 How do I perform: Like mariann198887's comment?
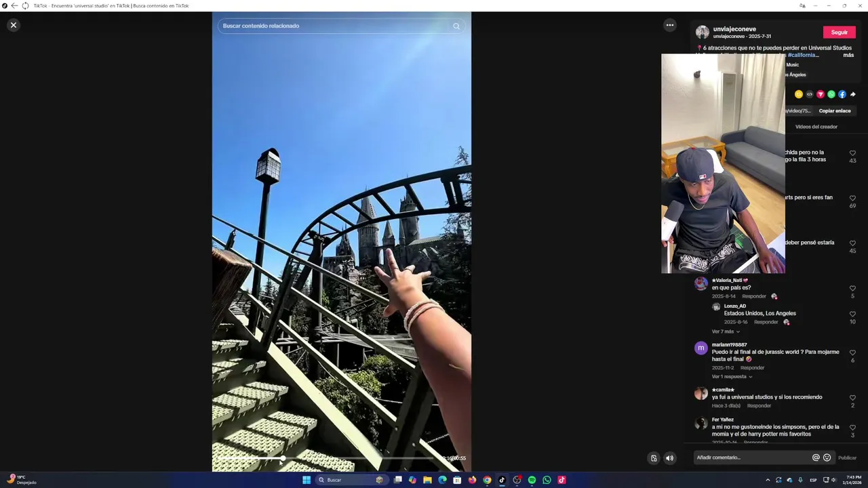(852, 352)
